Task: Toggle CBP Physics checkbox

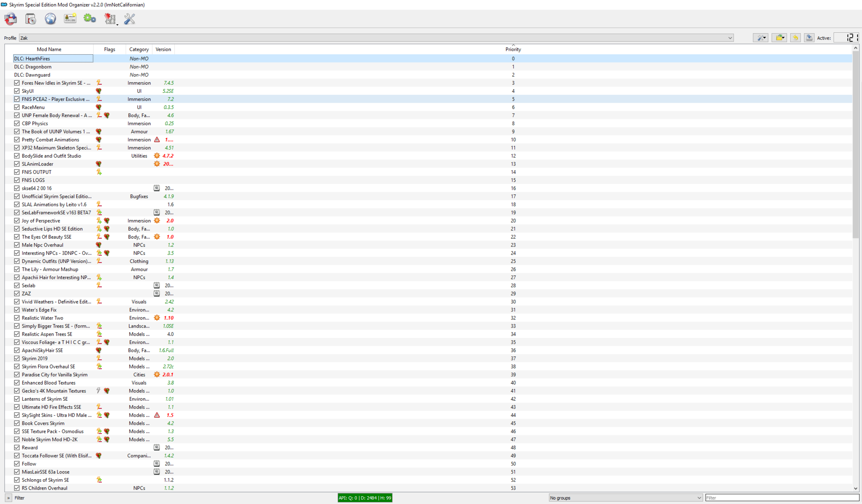Action: click(17, 123)
